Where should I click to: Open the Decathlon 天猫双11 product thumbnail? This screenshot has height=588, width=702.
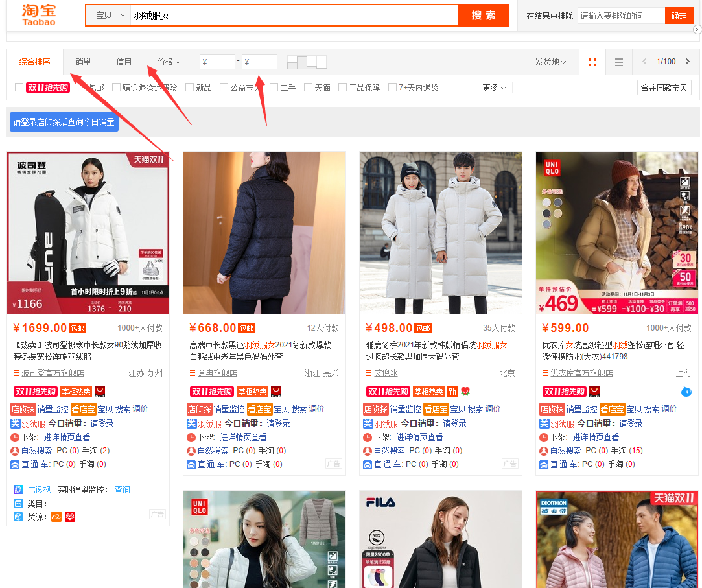[x=617, y=539]
